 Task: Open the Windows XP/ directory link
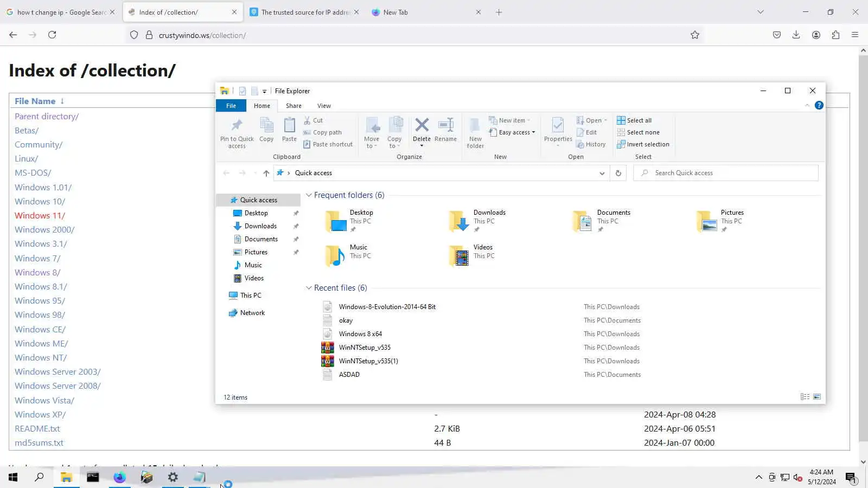(x=40, y=415)
